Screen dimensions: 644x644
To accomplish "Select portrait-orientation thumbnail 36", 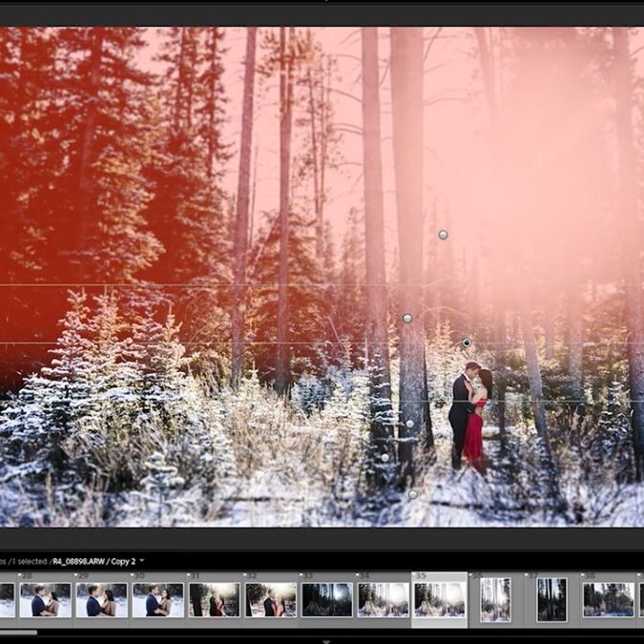I will (x=495, y=600).
